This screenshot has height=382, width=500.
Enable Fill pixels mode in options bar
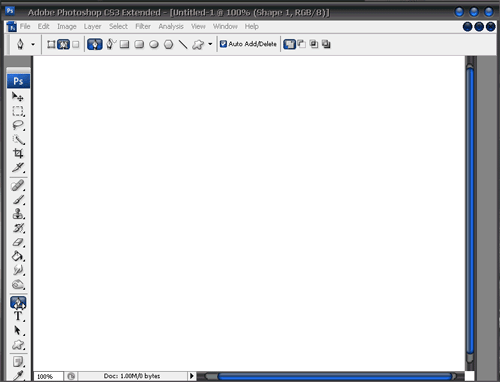coord(76,44)
